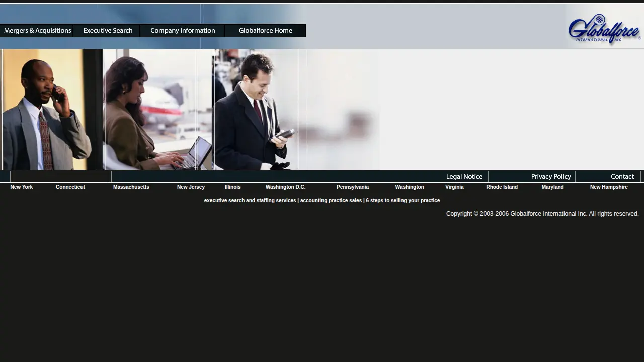
Task: Open Company Information page
Action: pyautogui.click(x=183, y=31)
